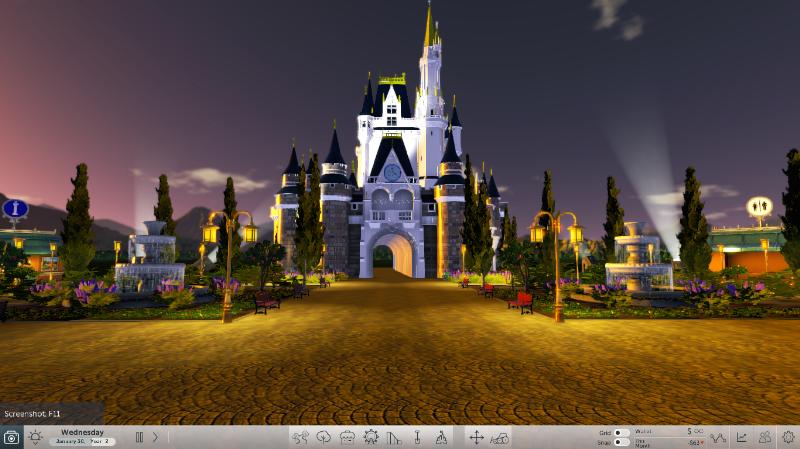The image size is (800, 449).
Task: Take a screenshot with the camera icon
Action: [x=11, y=437]
